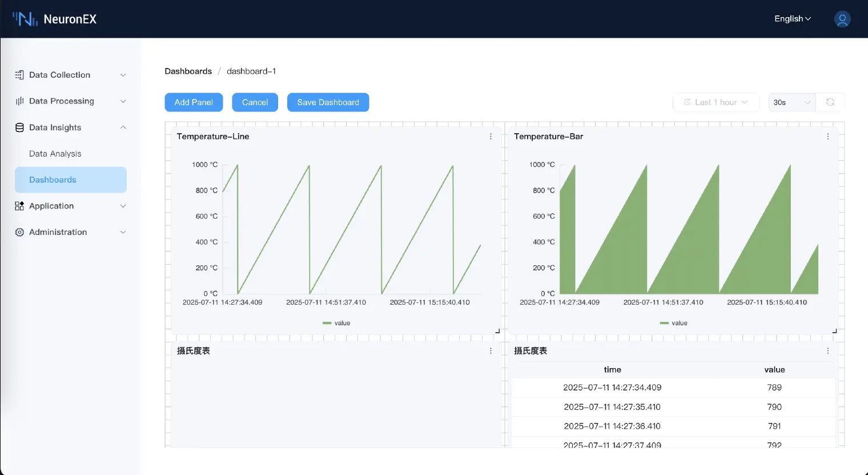Open the Last 1 hour time range dropdown

tap(716, 102)
